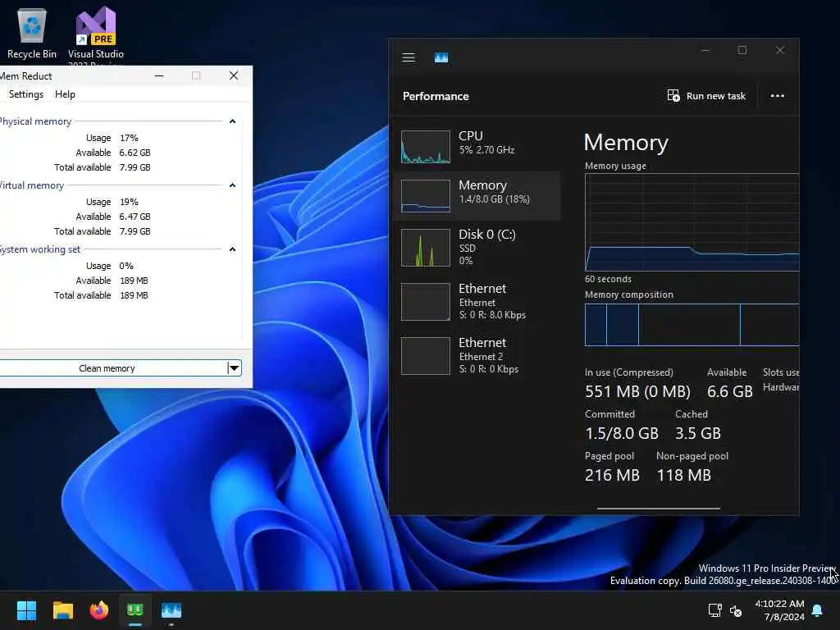Image resolution: width=840 pixels, height=630 pixels.
Task: Click the Committed 1.5/8.0 GB value
Action: (622, 433)
